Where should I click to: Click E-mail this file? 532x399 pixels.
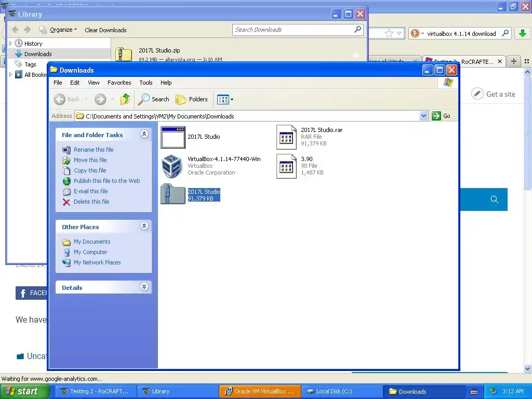(x=90, y=191)
